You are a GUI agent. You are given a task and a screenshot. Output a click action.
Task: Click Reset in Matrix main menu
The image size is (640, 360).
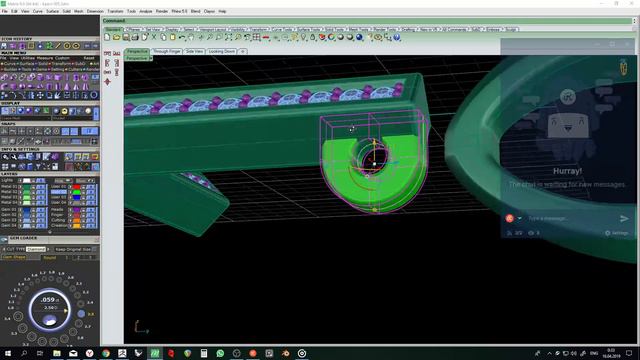[x=89, y=58]
